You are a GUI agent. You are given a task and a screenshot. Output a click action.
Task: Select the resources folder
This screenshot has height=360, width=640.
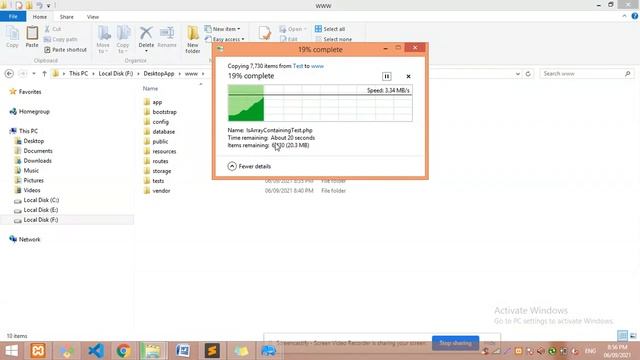coord(160,151)
